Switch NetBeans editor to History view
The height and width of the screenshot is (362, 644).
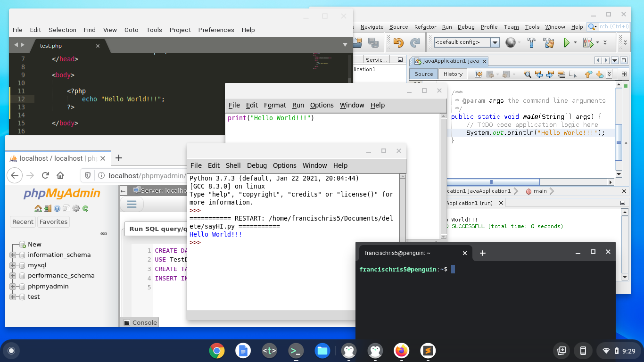tap(453, 74)
